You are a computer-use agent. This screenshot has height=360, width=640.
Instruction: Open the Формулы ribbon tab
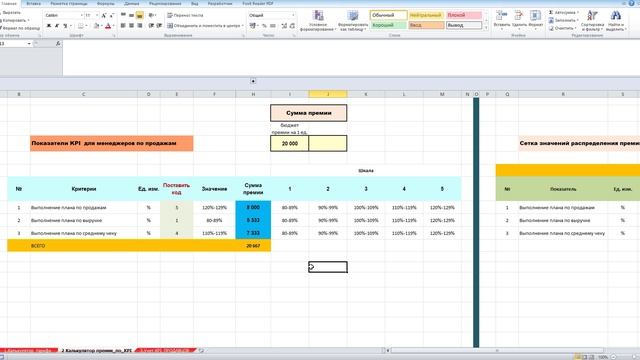click(106, 3)
